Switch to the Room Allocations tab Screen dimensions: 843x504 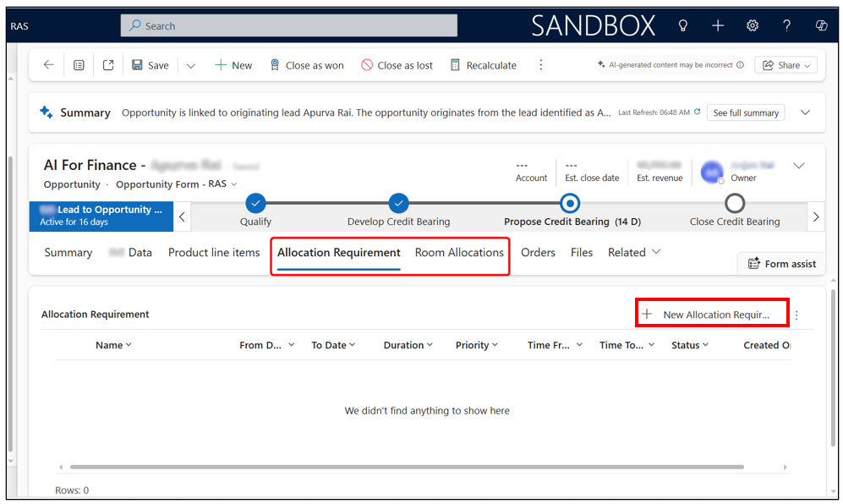459,252
